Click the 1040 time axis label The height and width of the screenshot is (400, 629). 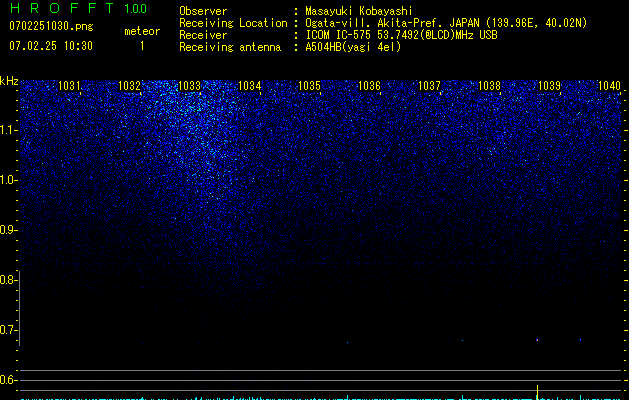tap(609, 85)
